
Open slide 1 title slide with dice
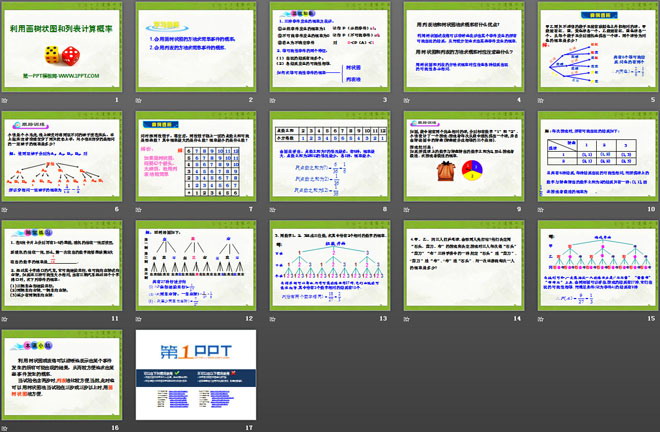coord(60,50)
